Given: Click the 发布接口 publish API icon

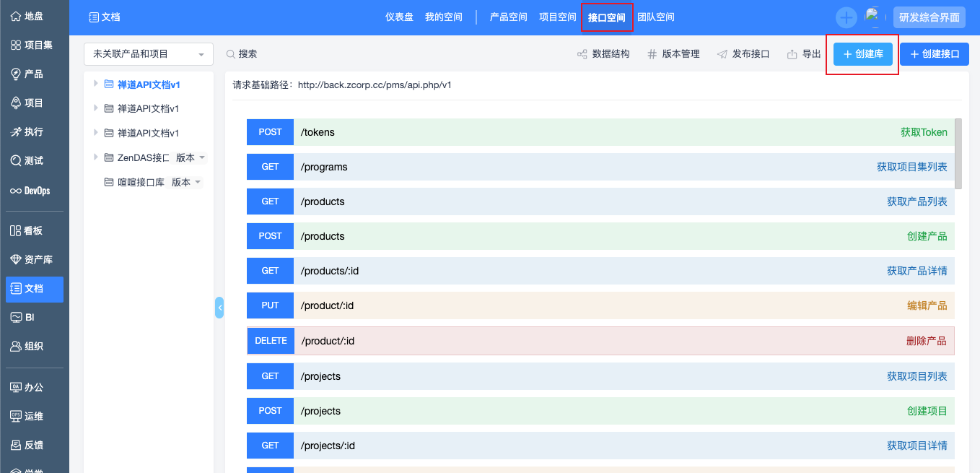Looking at the screenshot, I should click(722, 54).
